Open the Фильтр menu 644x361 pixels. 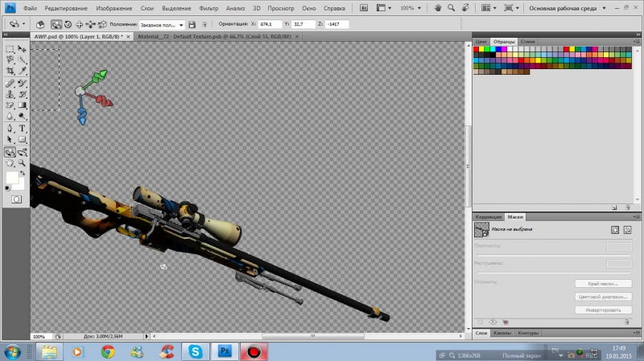click(x=208, y=8)
